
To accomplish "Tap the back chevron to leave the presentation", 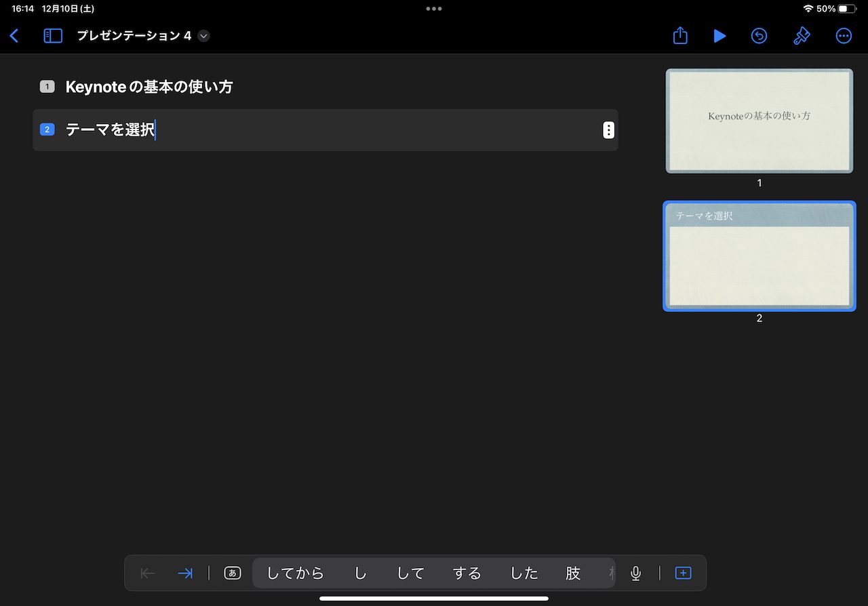I will (x=14, y=36).
